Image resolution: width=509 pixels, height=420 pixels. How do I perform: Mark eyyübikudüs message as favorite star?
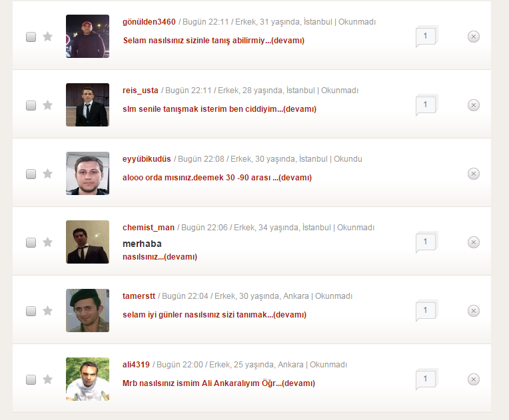[x=48, y=174]
